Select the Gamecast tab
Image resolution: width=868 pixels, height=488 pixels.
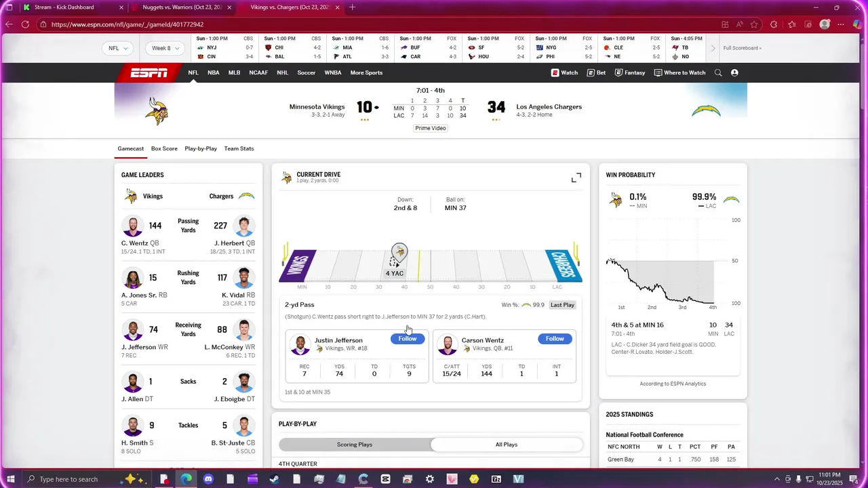tap(131, 148)
